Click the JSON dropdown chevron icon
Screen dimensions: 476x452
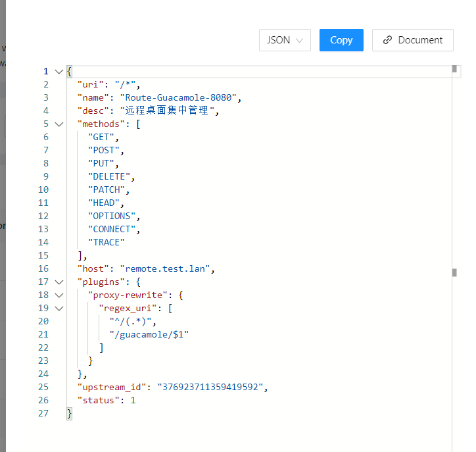(299, 40)
